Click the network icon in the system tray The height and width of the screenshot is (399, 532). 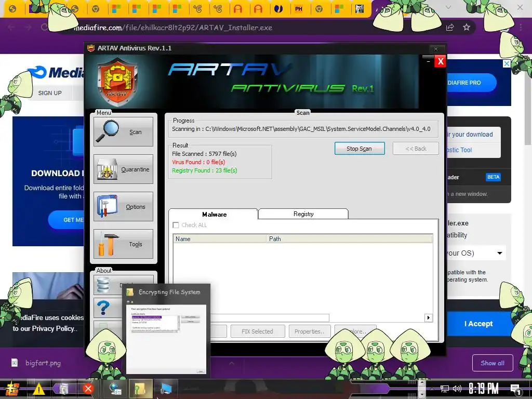[x=444, y=389]
